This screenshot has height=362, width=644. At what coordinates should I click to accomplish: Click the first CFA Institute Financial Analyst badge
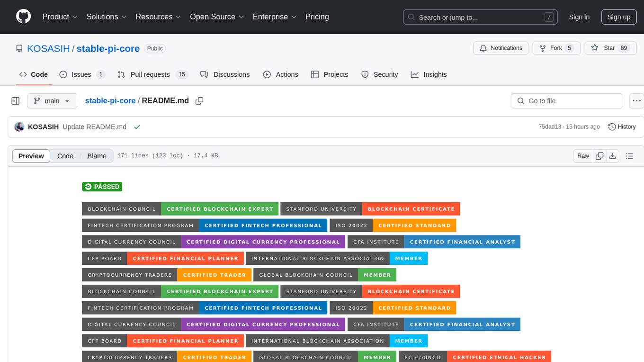434,242
